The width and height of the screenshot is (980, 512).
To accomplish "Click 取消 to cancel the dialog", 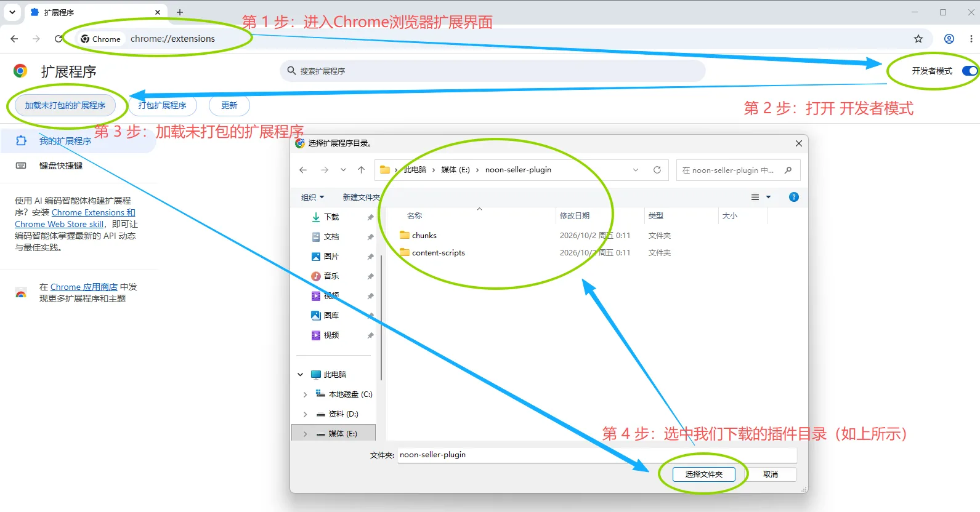I will point(771,474).
